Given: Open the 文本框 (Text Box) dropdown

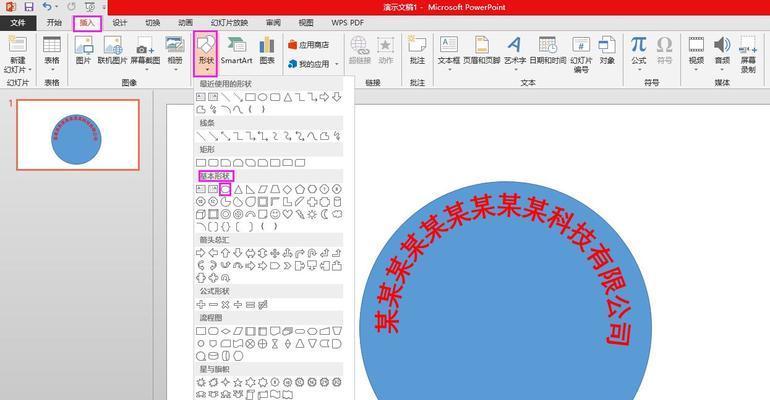Looking at the screenshot, I should (x=448, y=53).
